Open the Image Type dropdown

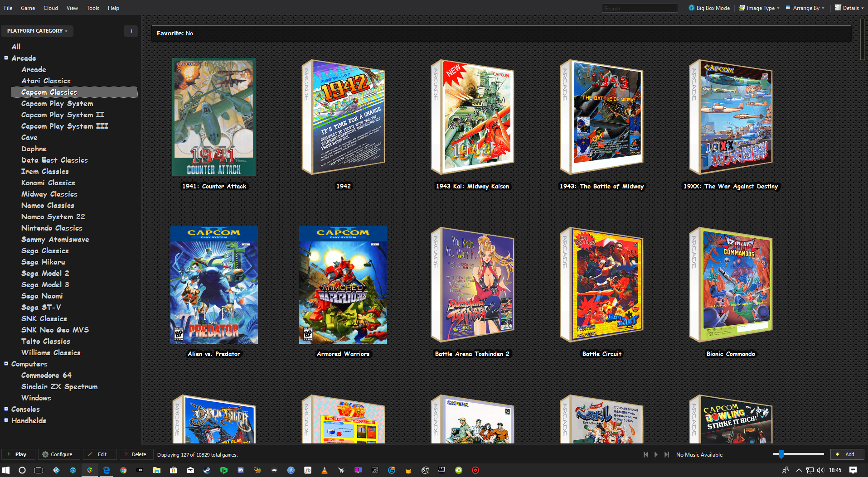pyautogui.click(x=759, y=8)
